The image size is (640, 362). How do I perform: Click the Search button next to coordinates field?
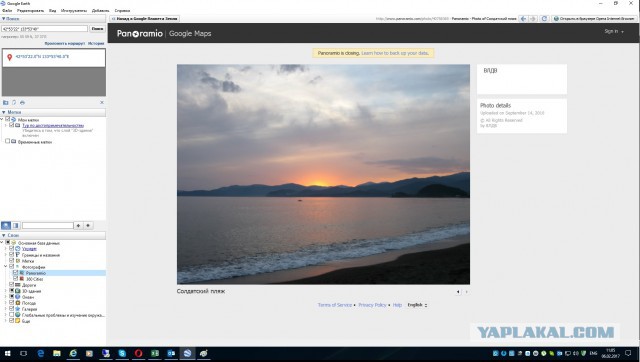tap(97, 29)
